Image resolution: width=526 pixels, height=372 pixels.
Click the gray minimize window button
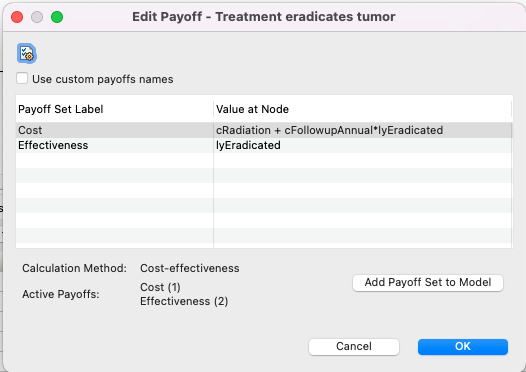coord(37,17)
